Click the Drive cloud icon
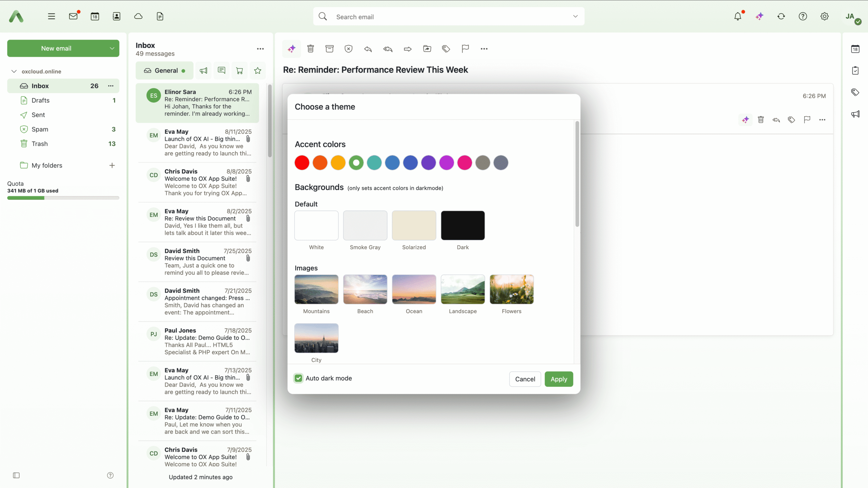Screen dimensions: 868x488 point(138,16)
